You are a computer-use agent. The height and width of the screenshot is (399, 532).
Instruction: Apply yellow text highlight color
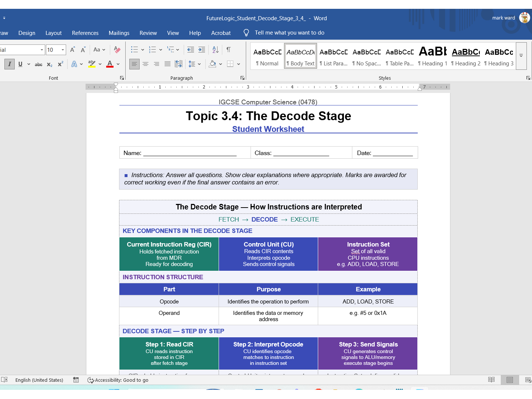pos(92,64)
